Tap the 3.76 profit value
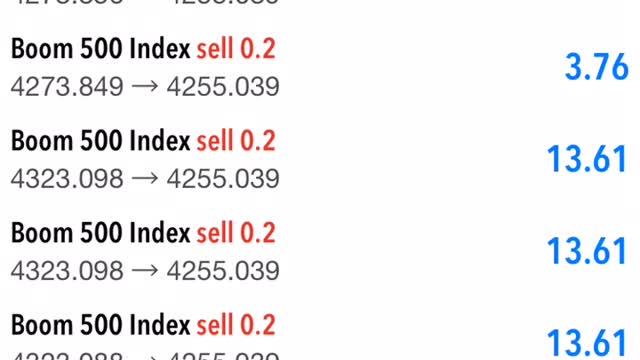The height and width of the screenshot is (360, 640). [596, 67]
